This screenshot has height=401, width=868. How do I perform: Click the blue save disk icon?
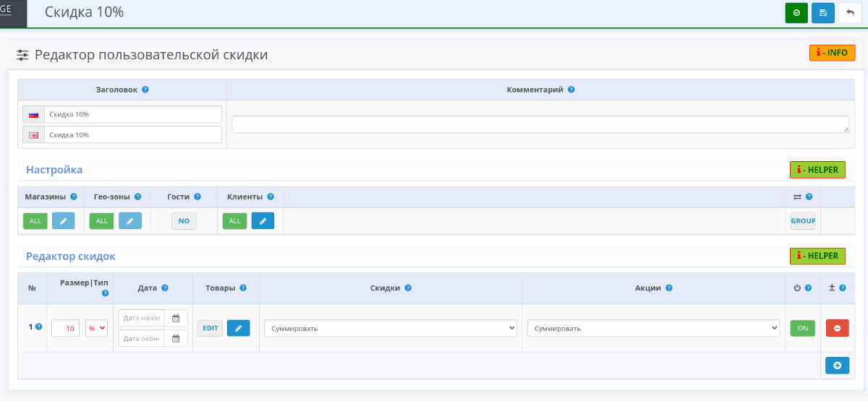822,13
